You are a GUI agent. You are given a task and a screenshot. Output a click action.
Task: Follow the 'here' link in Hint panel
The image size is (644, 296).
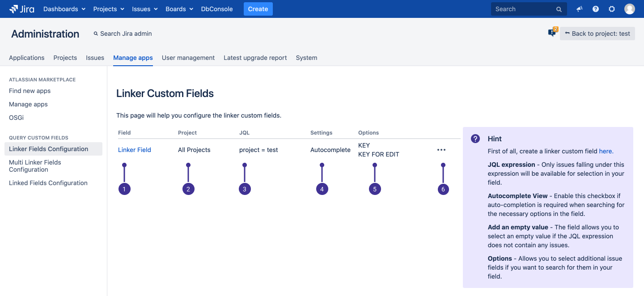point(606,151)
